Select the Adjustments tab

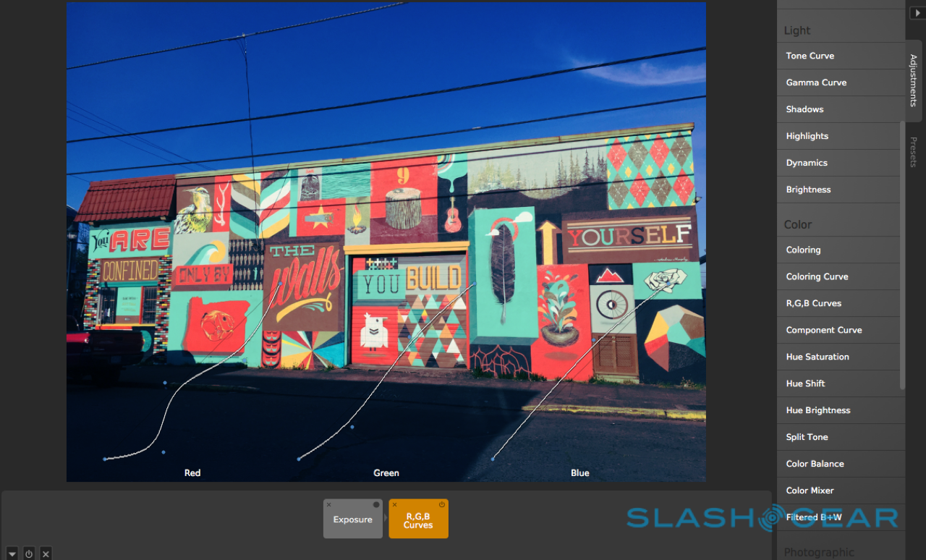pyautogui.click(x=914, y=80)
